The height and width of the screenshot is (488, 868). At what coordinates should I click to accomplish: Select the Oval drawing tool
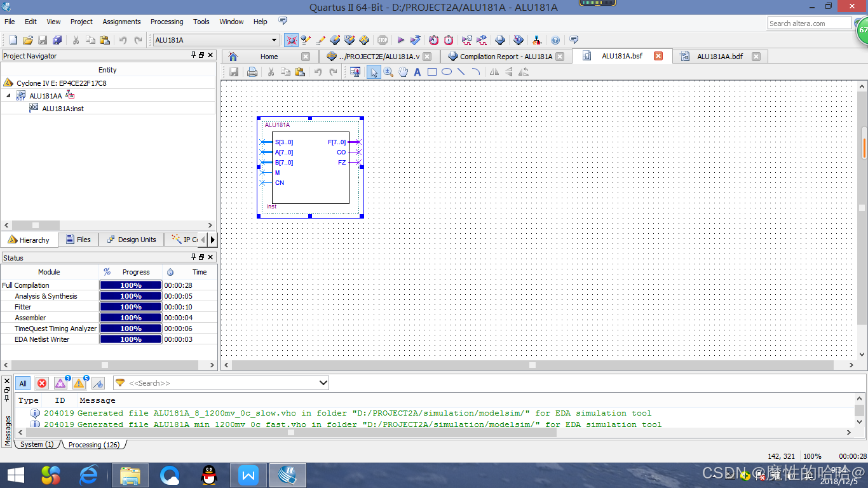point(447,72)
